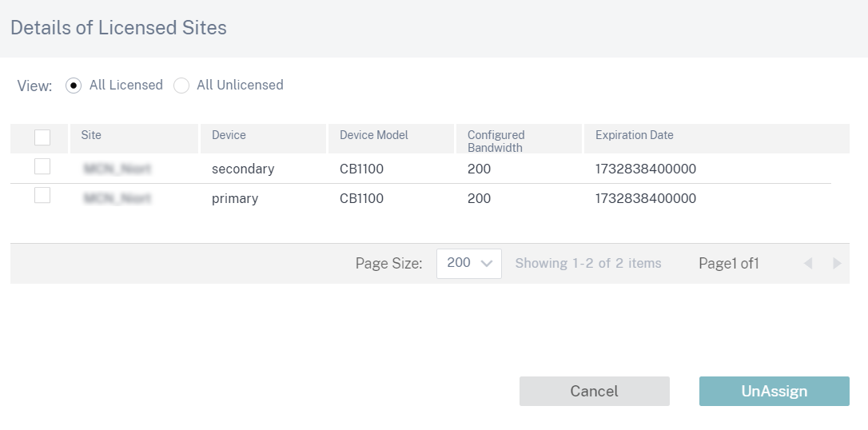Click the Cancel button
Screen dimensions: 868x430
coord(595,392)
